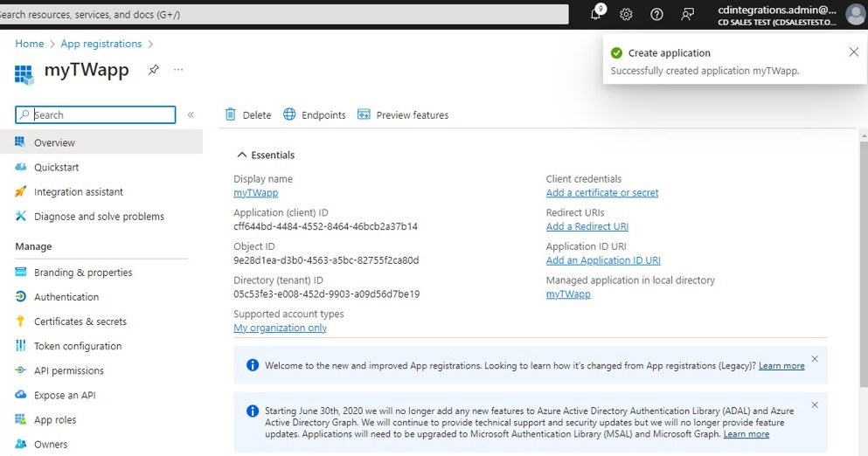Open the account avatar menu

[x=855, y=15]
